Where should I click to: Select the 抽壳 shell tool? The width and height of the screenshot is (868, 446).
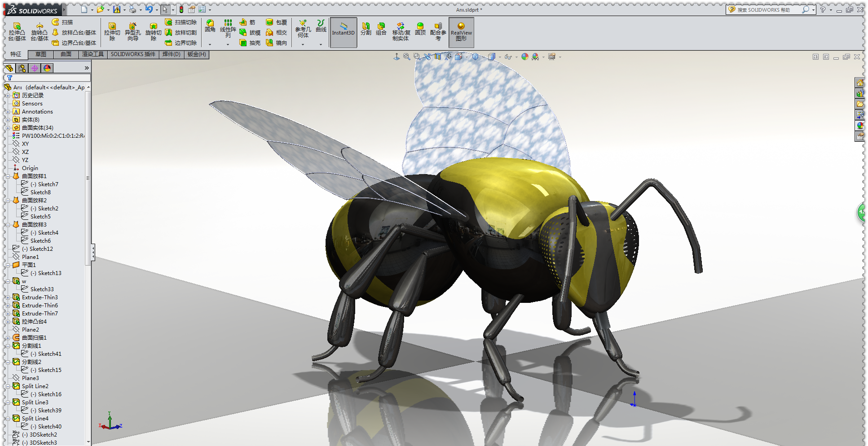tap(250, 43)
